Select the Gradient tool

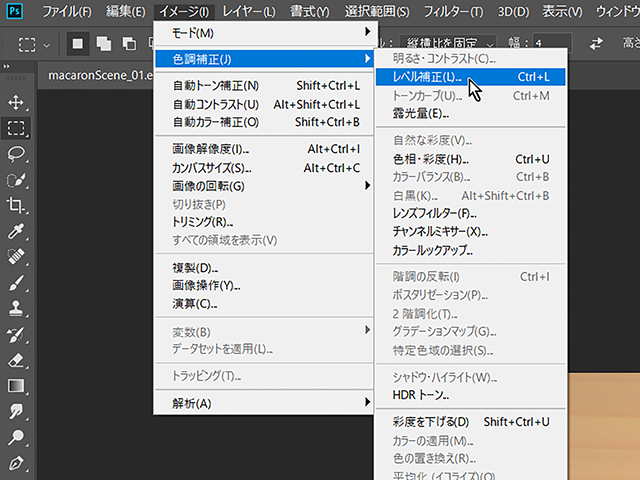tap(16, 386)
